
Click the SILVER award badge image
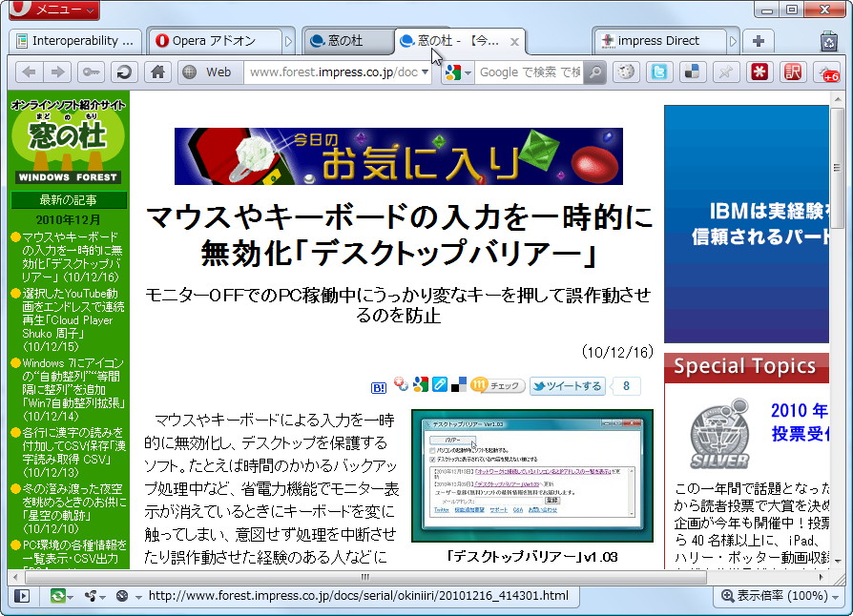pos(719,434)
